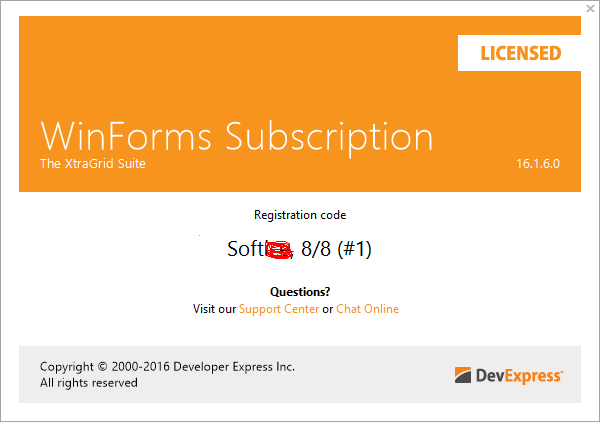Click the Copyright 2000-2016 Developer Express text
Image resolution: width=600 pixels, height=422 pixels.
coord(167,366)
